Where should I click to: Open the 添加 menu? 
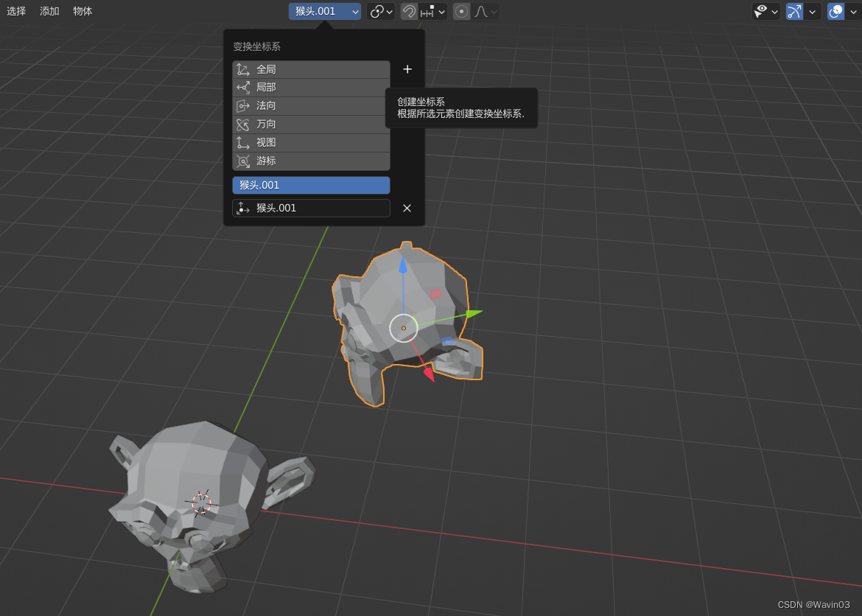pyautogui.click(x=49, y=11)
